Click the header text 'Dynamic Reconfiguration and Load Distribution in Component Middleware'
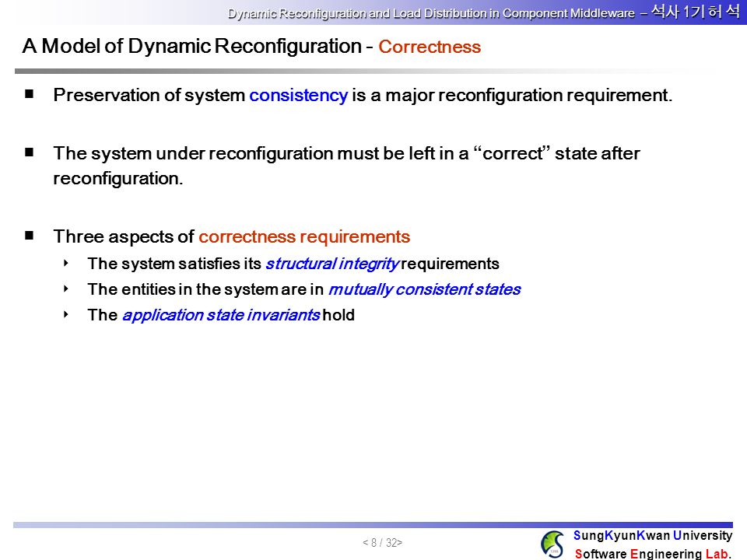747x560 pixels. (431, 13)
